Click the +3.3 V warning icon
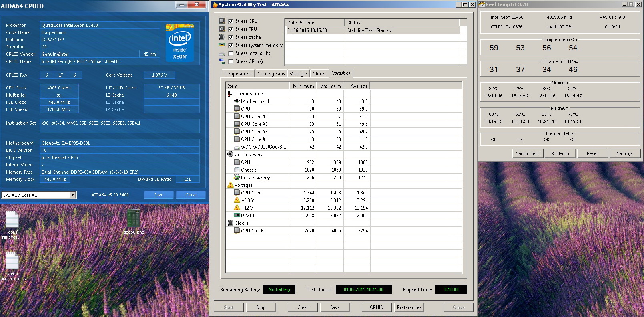 (237, 200)
